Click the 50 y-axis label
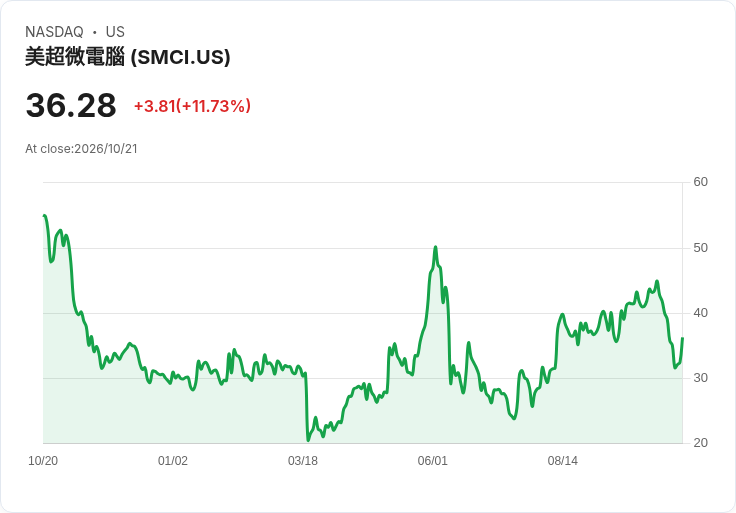 [700, 248]
